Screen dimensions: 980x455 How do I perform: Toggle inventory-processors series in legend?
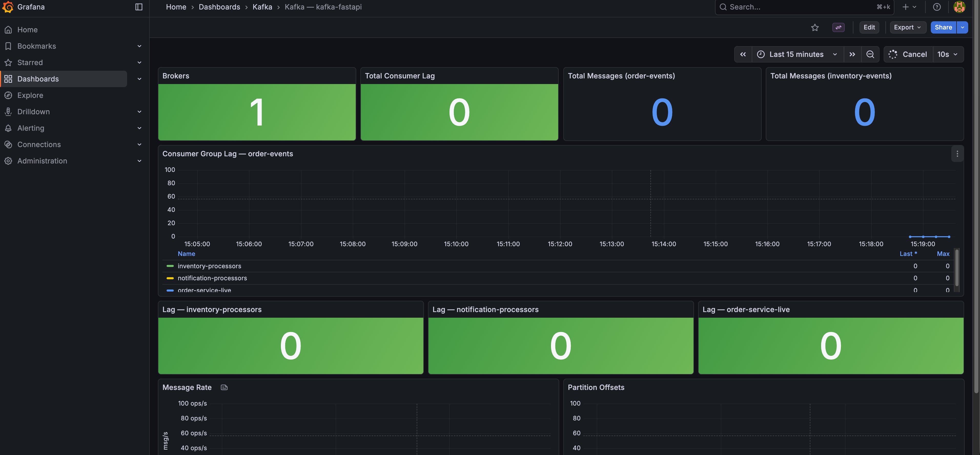pyautogui.click(x=209, y=266)
